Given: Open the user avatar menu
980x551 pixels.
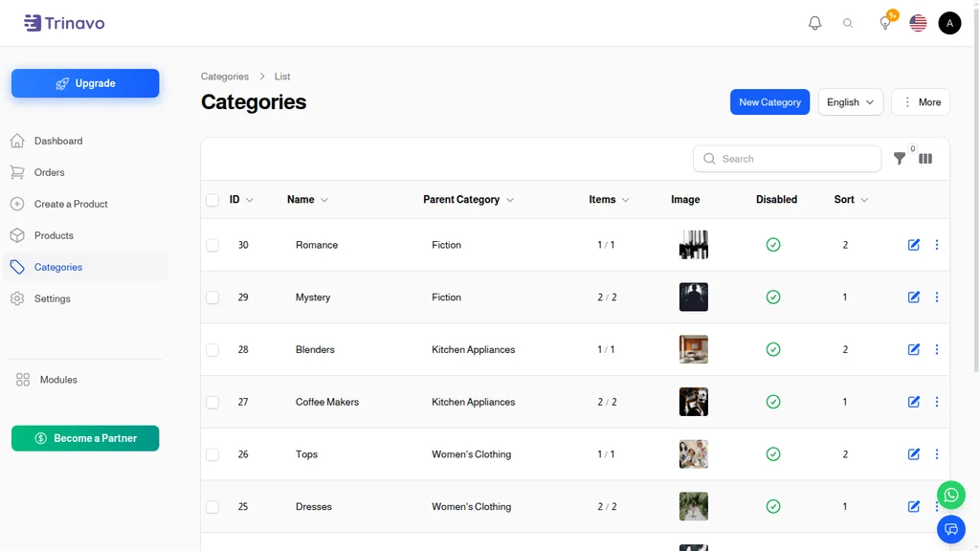Looking at the screenshot, I should (x=949, y=23).
